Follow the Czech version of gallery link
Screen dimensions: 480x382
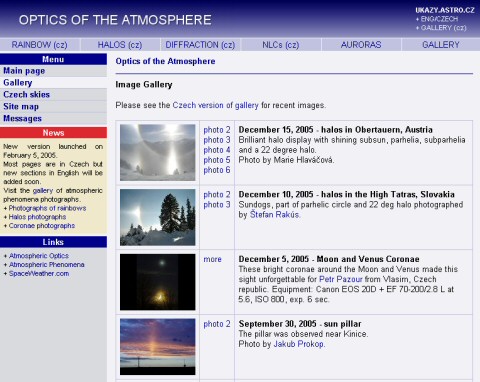click(x=215, y=105)
